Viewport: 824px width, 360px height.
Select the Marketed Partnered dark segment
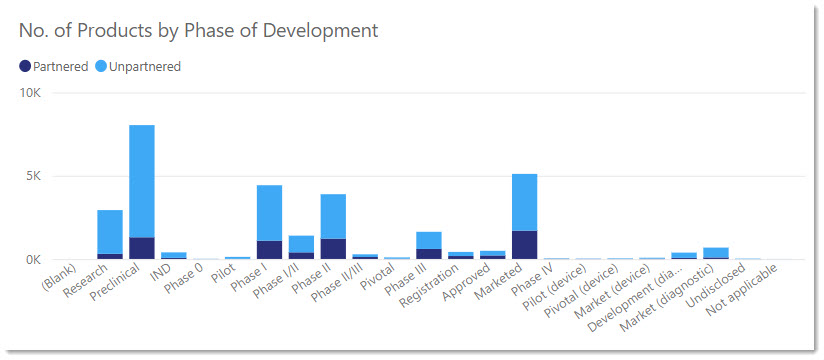524,245
